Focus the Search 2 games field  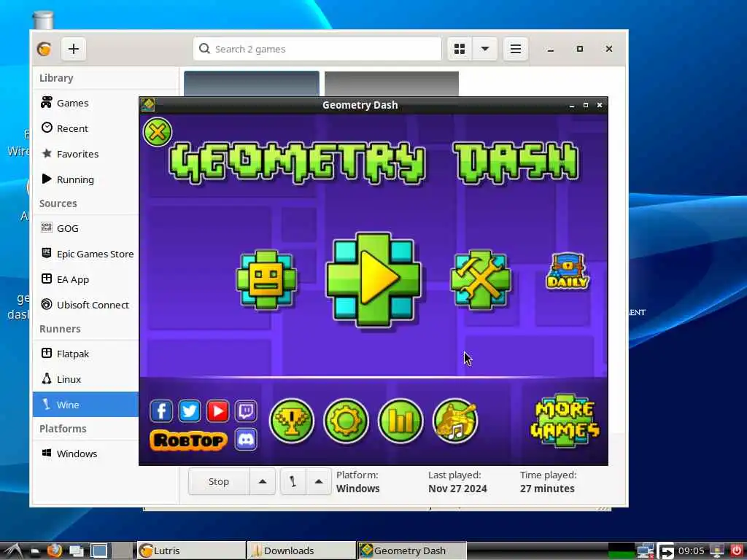coord(317,49)
